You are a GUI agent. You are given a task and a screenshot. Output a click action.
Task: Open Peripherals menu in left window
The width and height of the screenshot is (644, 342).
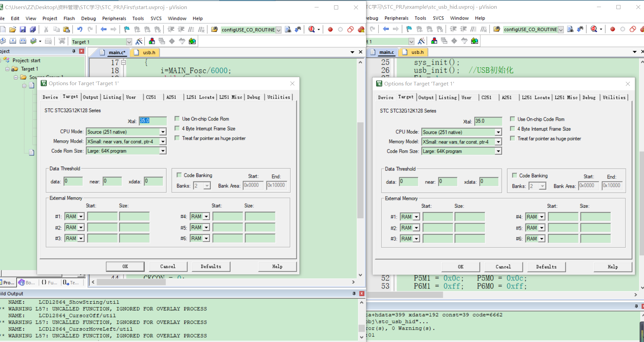(114, 19)
